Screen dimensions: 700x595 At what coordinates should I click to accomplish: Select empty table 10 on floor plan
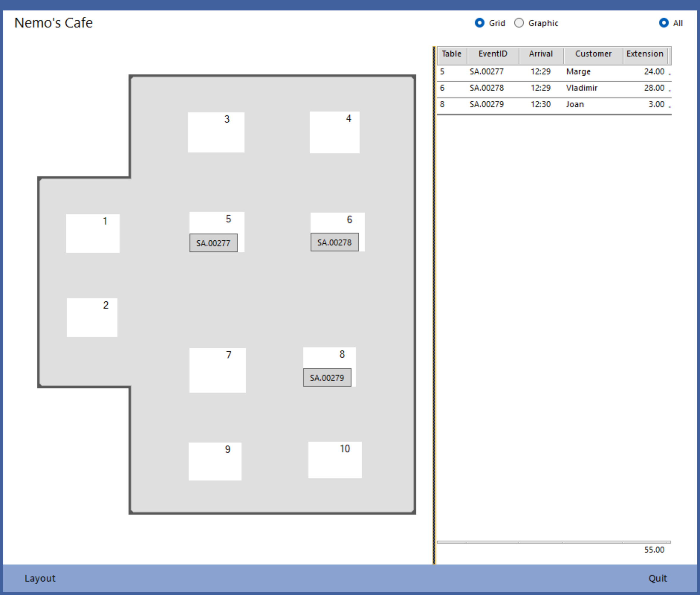pyautogui.click(x=335, y=460)
